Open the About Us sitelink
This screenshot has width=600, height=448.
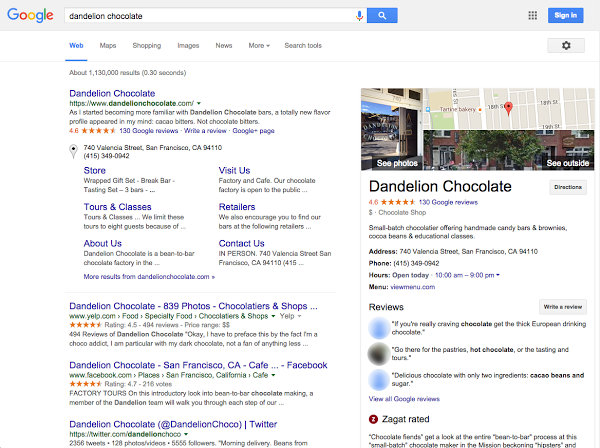click(103, 244)
